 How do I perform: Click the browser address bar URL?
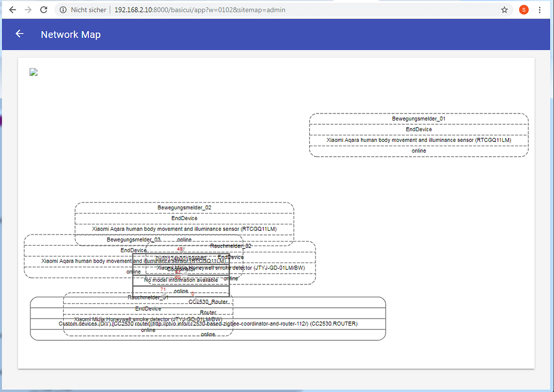pyautogui.click(x=200, y=10)
